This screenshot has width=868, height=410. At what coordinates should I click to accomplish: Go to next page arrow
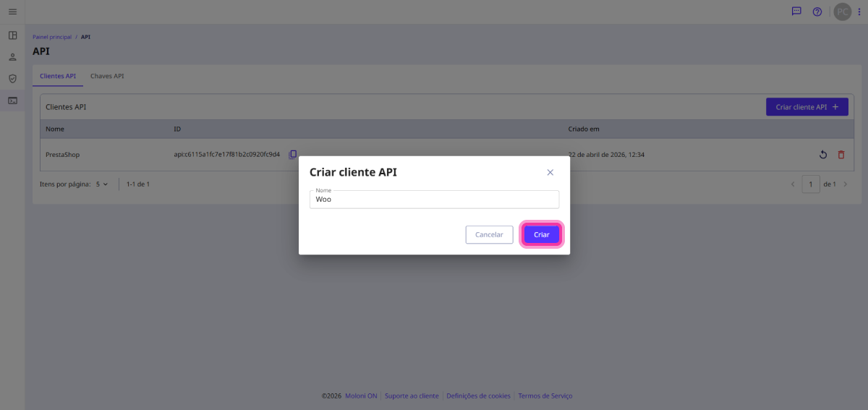tap(845, 184)
